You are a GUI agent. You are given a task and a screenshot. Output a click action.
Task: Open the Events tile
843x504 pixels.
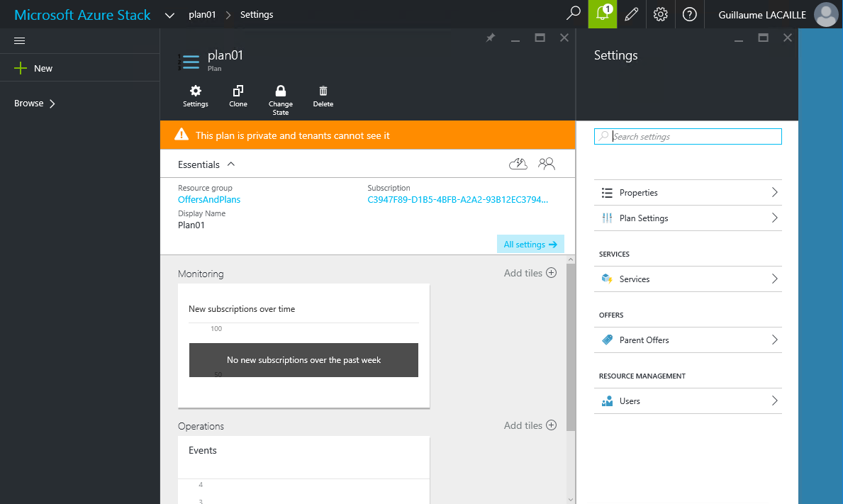pyautogui.click(x=303, y=469)
